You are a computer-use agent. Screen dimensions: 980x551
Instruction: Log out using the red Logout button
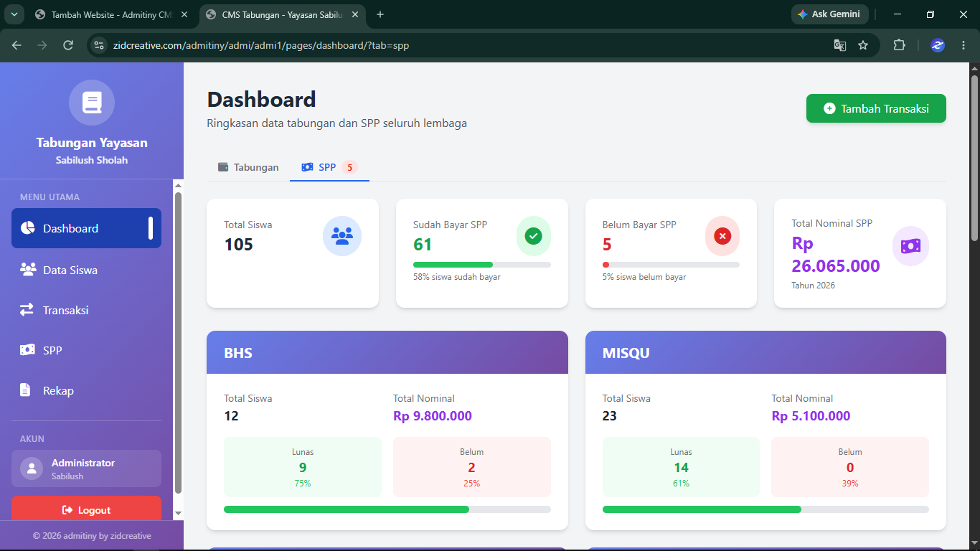(x=86, y=510)
